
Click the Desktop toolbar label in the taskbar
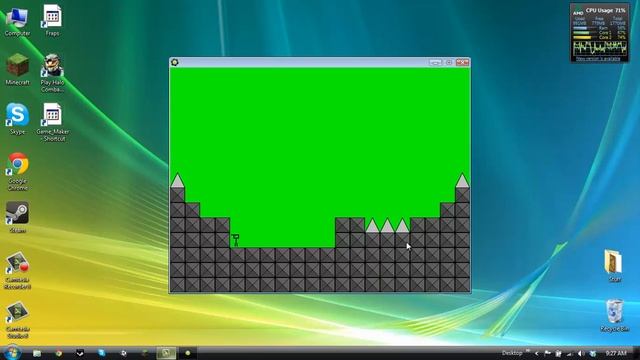[x=512, y=353]
